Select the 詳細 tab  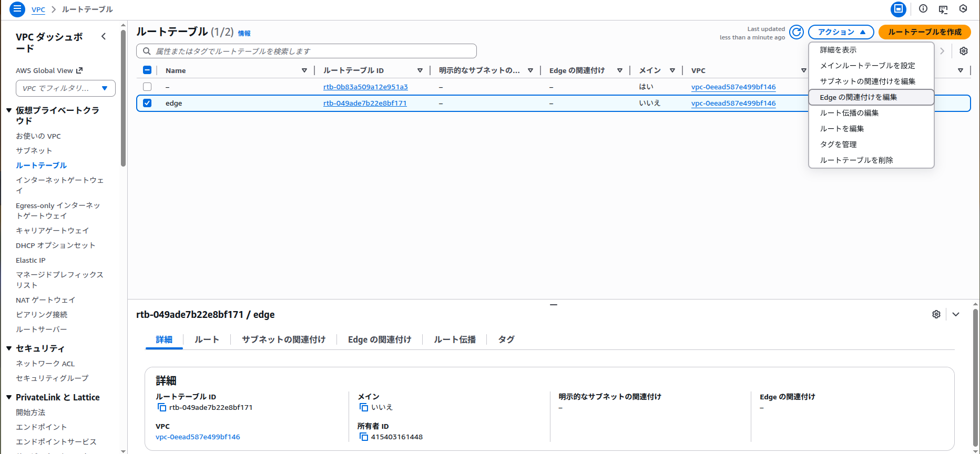coord(164,339)
